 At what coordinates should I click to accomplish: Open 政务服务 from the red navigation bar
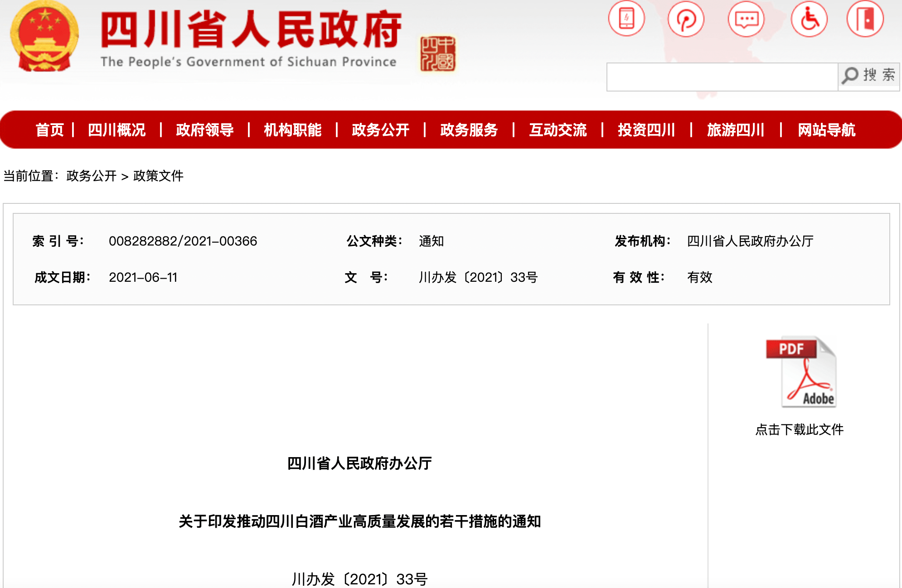tap(469, 130)
